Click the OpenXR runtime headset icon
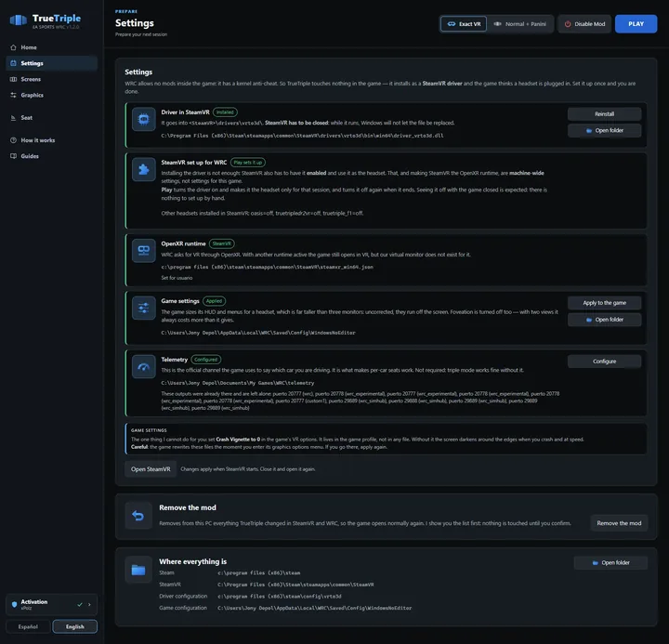669x644 pixels. pyautogui.click(x=144, y=251)
